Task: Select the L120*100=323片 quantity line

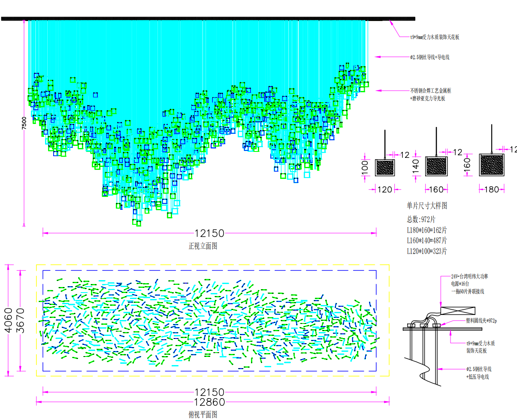Action: tap(427, 251)
